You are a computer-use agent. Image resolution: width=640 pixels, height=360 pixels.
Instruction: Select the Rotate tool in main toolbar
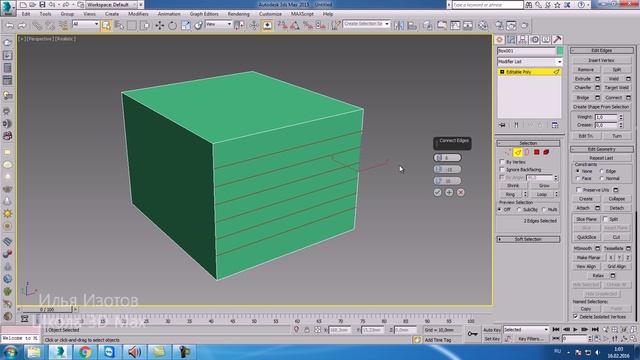click(172, 26)
